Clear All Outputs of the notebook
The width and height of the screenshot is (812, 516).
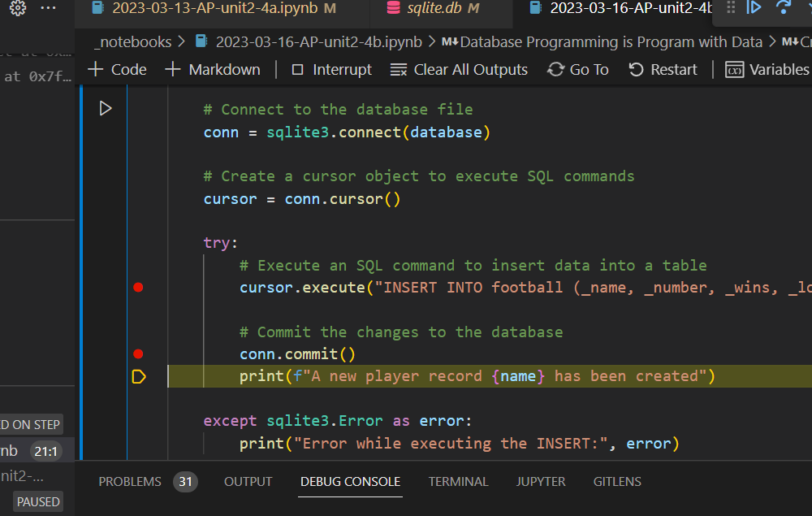(x=459, y=70)
